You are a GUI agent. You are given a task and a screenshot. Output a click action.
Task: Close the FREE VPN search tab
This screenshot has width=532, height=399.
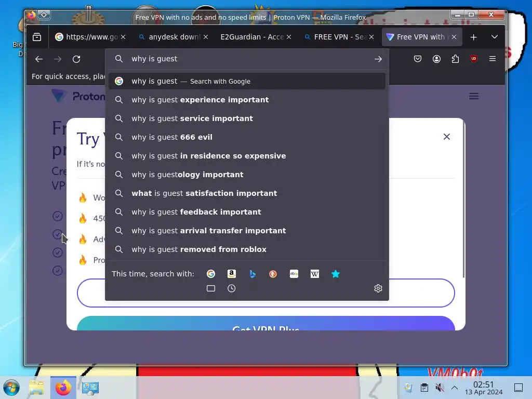pyautogui.click(x=371, y=37)
